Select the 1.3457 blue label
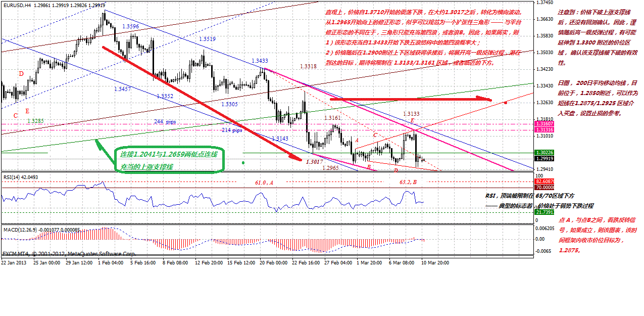The image size is (644, 316). coord(123,88)
